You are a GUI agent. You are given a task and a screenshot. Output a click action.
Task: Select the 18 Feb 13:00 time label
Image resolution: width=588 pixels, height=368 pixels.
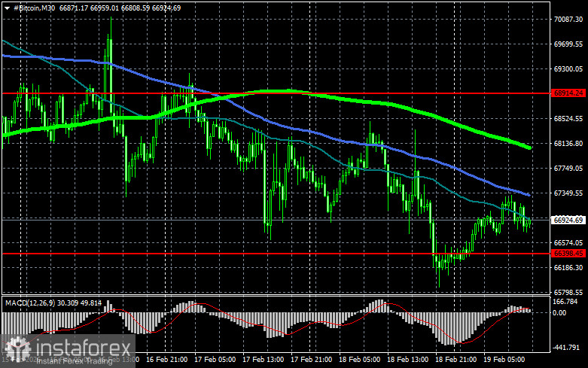point(407,360)
